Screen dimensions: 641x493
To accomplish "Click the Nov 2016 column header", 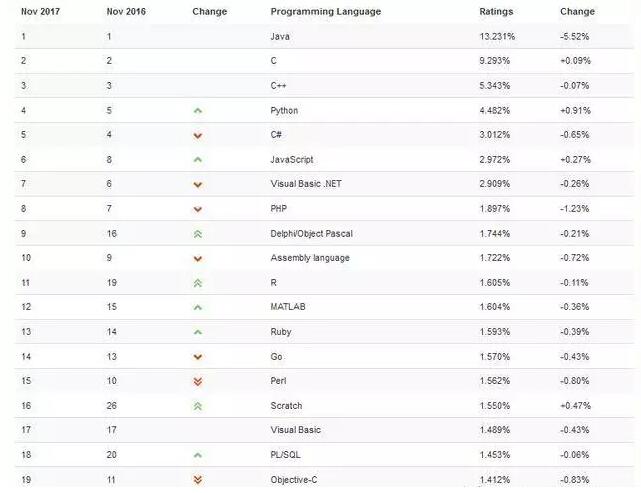I will tap(126, 12).
